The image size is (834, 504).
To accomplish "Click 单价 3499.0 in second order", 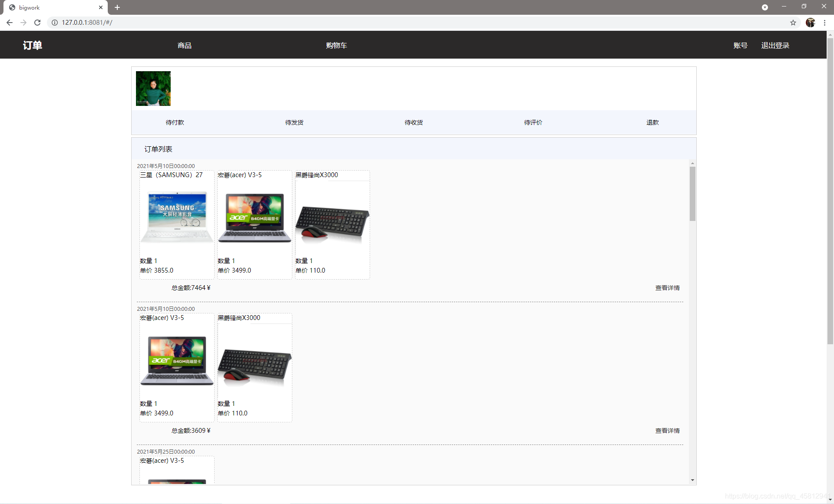I will [x=156, y=413].
